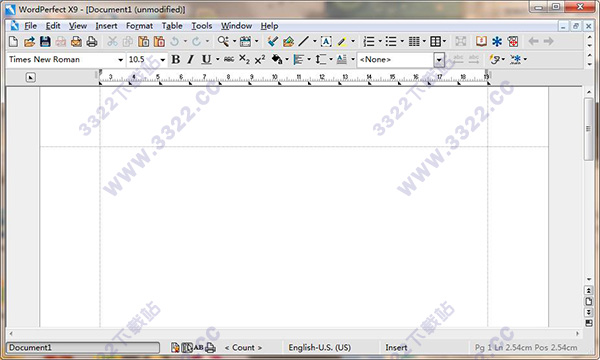Viewport: 600px width, 360px height.
Task: Open the Times New Roman font dropdown
Action: pos(120,60)
